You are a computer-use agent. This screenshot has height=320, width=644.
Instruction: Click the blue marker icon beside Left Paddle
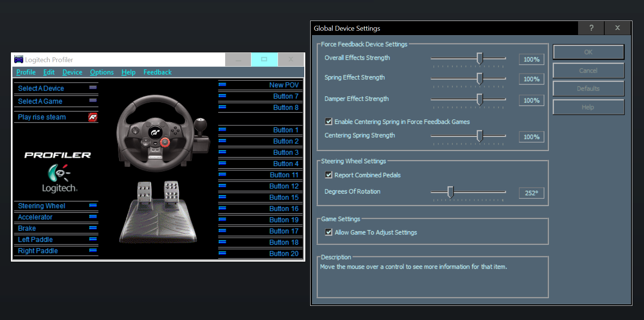tap(93, 239)
